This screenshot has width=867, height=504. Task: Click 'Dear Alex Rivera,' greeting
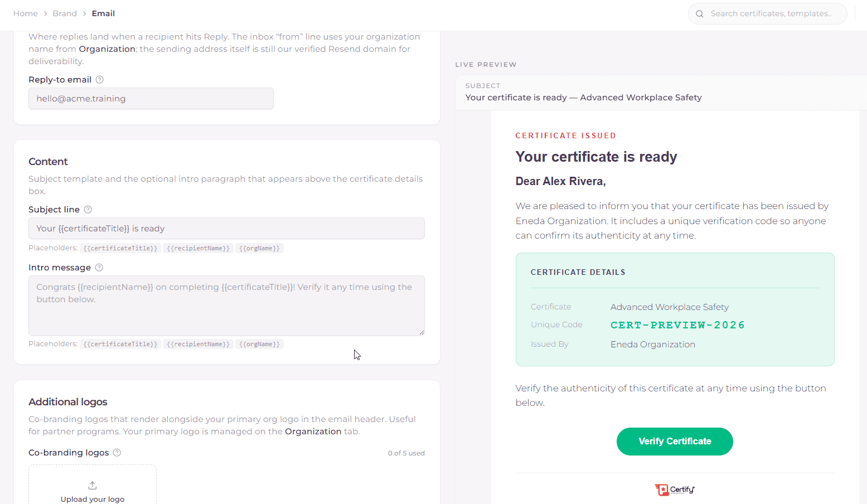(560, 181)
